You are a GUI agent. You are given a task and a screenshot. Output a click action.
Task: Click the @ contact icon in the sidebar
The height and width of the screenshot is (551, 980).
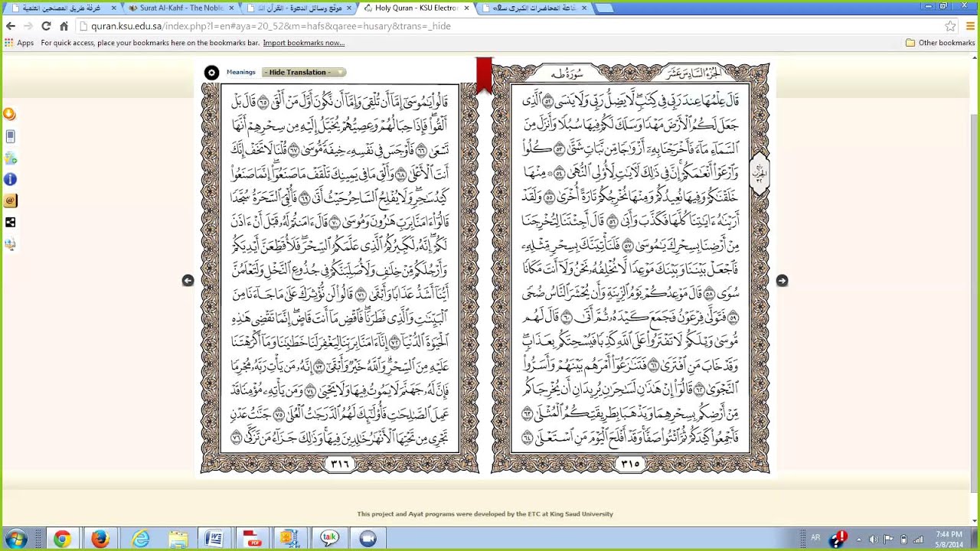10,201
